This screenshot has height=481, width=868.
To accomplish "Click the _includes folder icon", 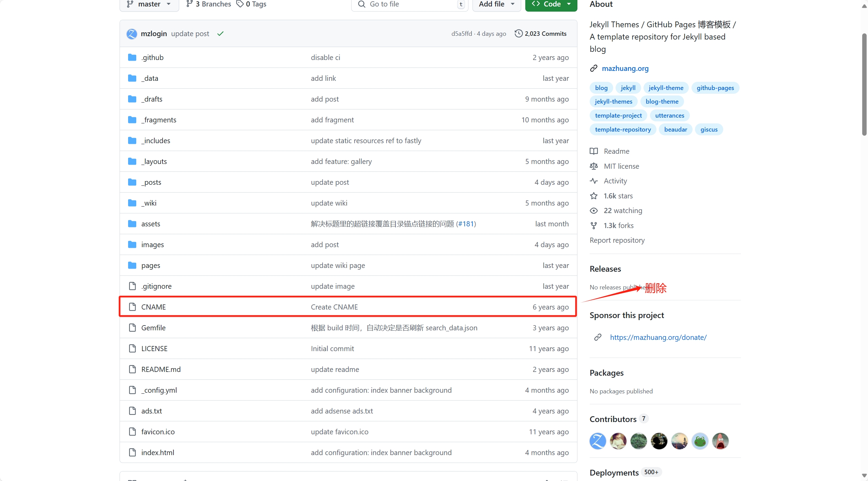I will click(x=132, y=140).
